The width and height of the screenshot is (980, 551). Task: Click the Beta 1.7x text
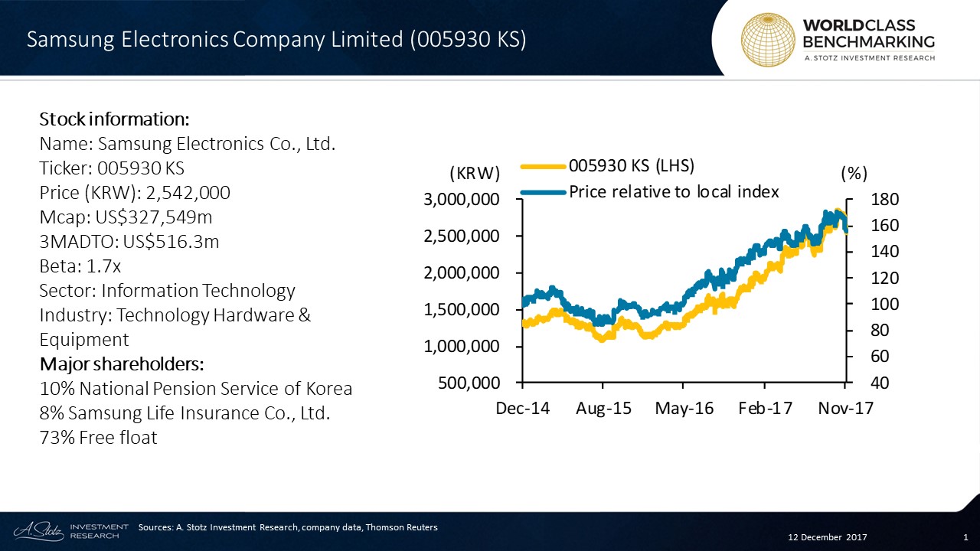tap(80, 266)
